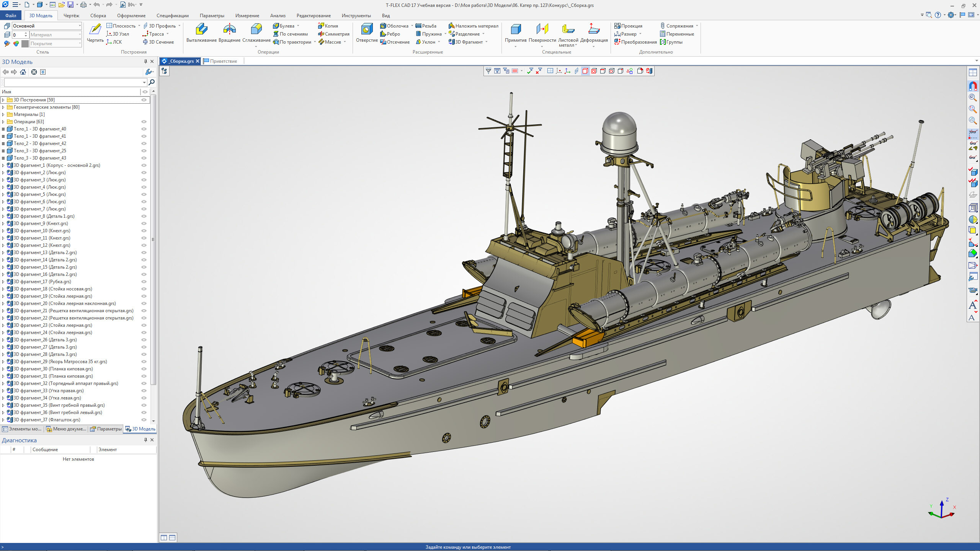Open the Материал dropdown
980x551 pixels.
pyautogui.click(x=80, y=35)
